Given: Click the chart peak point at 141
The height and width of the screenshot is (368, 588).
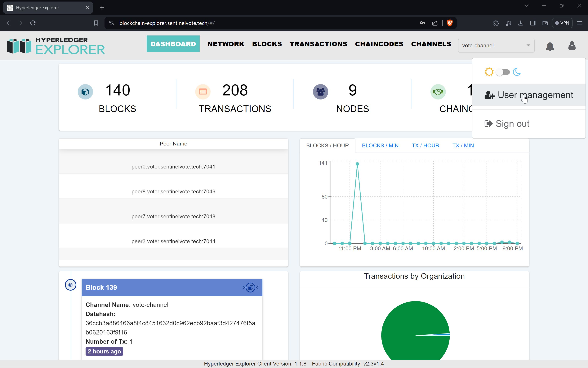Looking at the screenshot, I should [x=357, y=164].
